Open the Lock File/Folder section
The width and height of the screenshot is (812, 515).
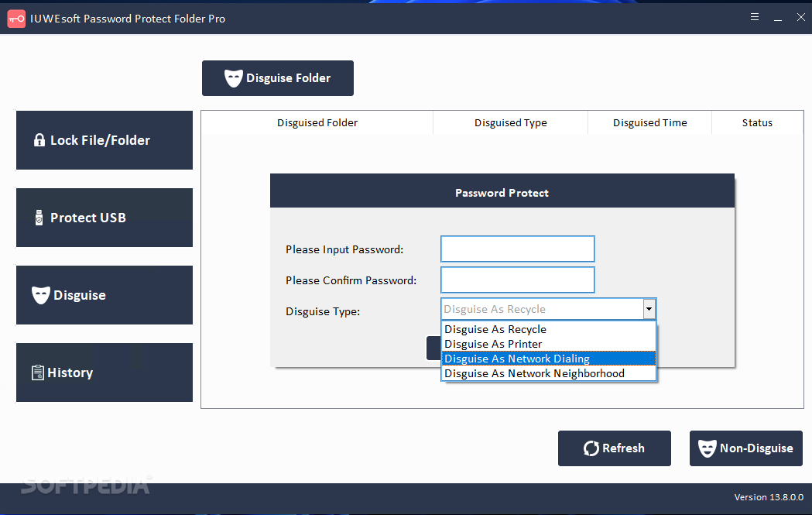pos(104,140)
